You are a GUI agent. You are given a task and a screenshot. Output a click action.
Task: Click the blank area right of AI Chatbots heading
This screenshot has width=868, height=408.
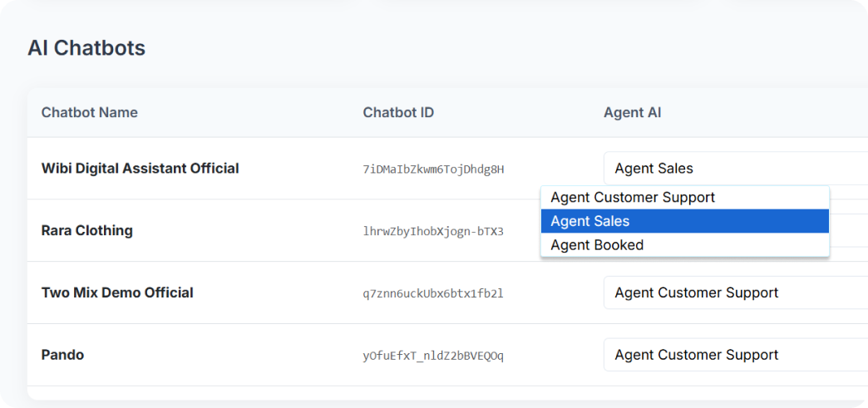click(x=499, y=48)
